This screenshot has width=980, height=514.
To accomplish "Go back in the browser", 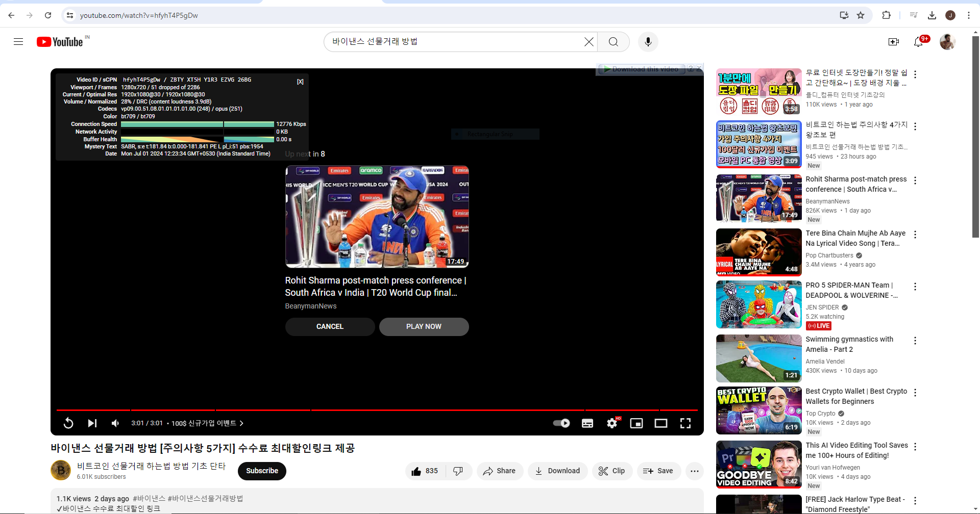I will (x=11, y=15).
